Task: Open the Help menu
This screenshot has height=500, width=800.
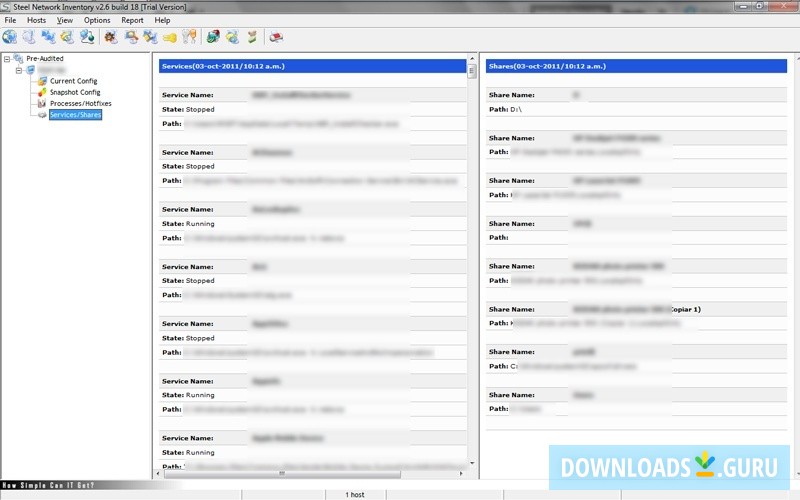Action: (x=162, y=20)
